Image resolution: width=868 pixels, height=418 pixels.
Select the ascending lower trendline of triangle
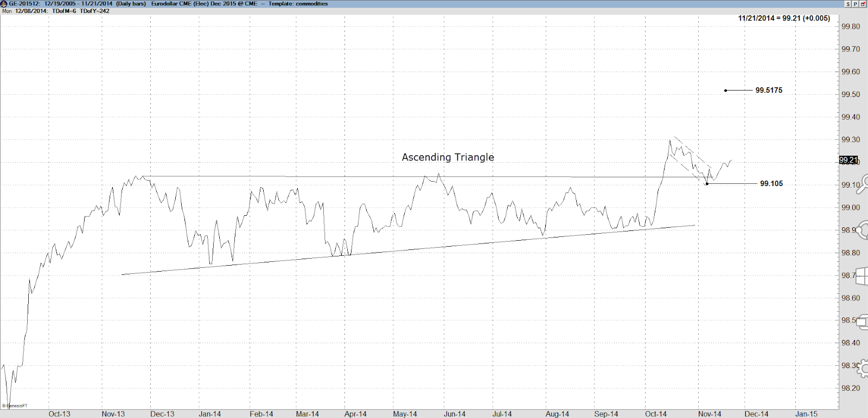point(409,250)
